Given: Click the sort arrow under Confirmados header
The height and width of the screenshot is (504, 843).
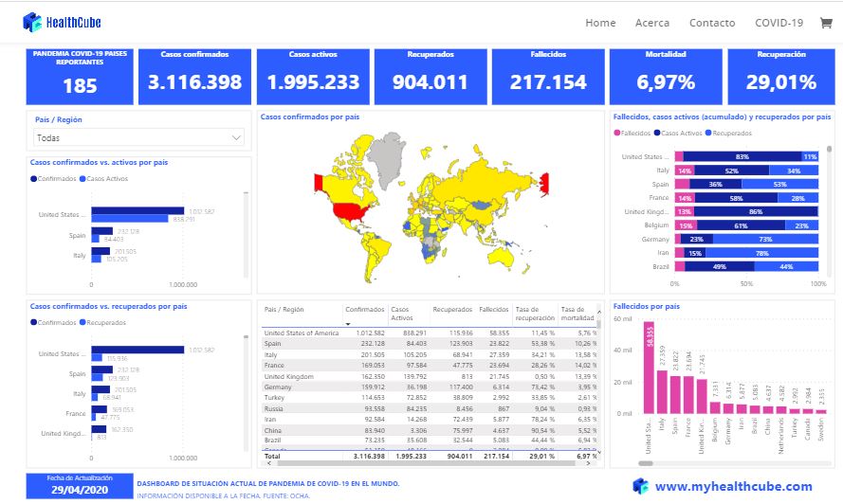Looking at the screenshot, I should [348, 324].
